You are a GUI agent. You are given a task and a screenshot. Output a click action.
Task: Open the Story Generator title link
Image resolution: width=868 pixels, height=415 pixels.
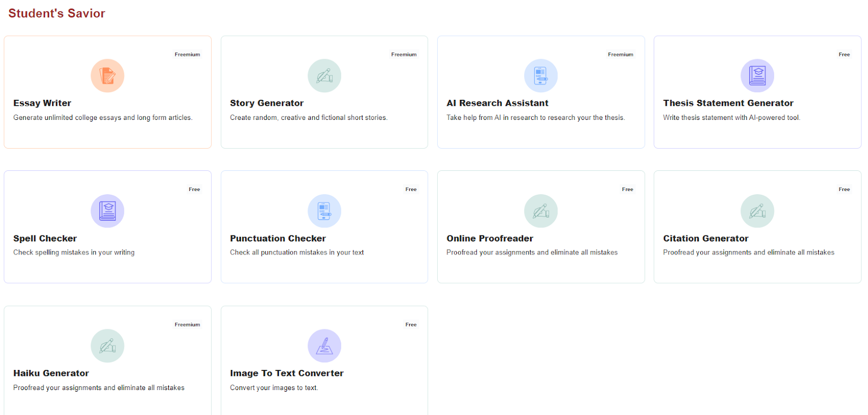click(x=267, y=103)
